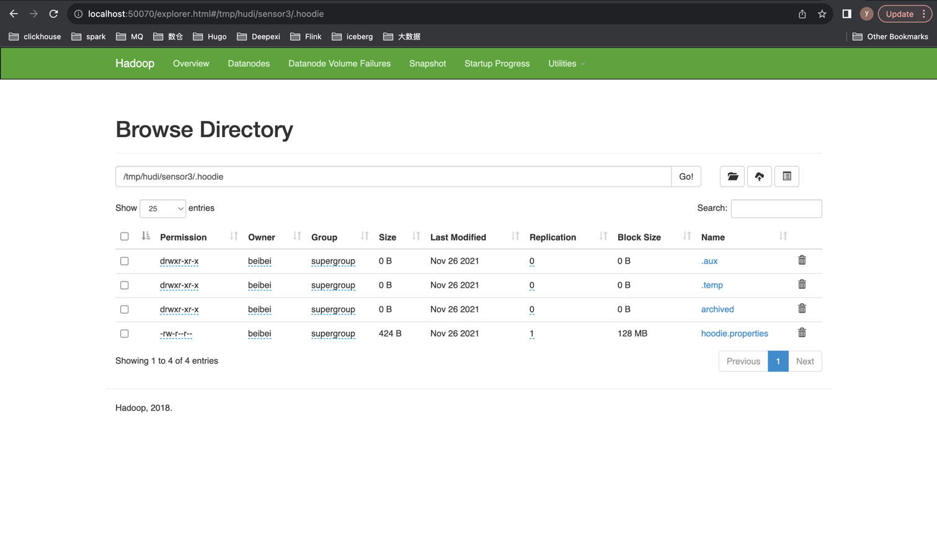Open Datanode Volume Failures page

pos(339,63)
